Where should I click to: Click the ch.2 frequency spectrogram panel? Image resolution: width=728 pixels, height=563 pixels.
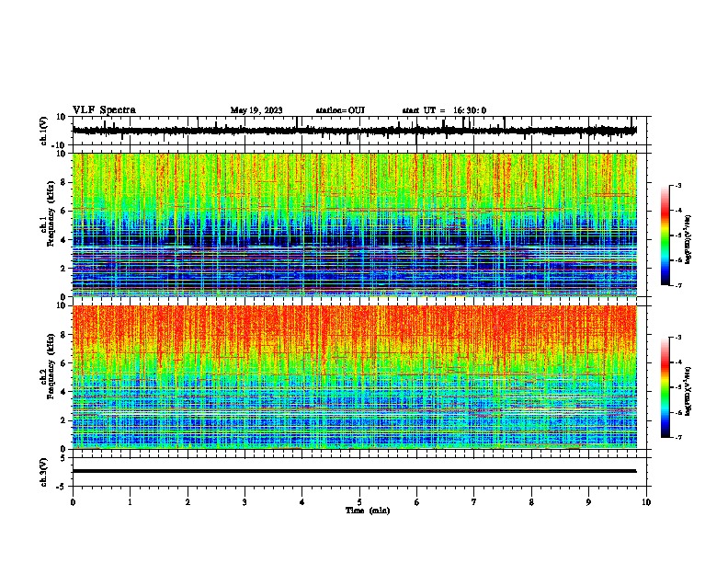coord(355,377)
